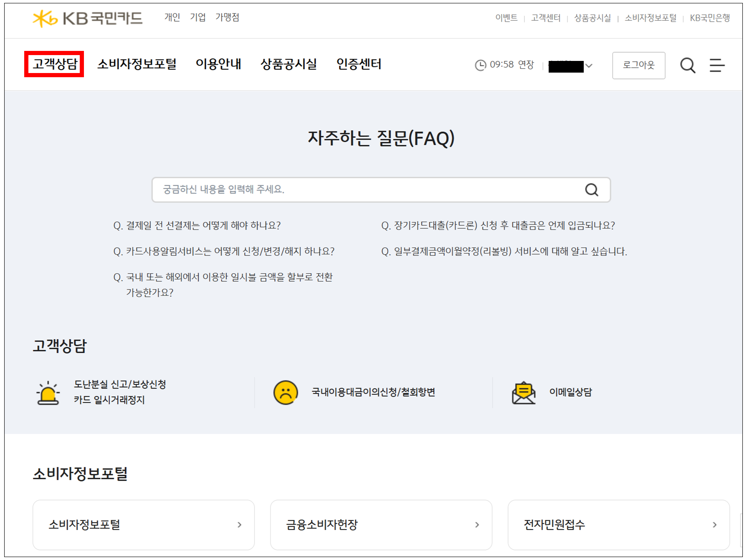
Task: Expand the 금융소비자헌장 card chevron
Action: pos(477,525)
